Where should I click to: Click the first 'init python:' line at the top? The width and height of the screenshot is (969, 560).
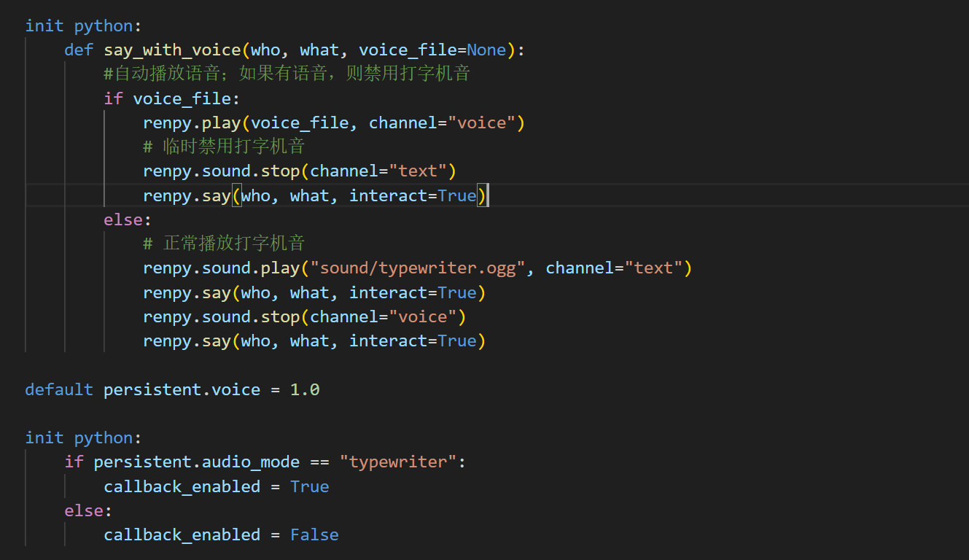[x=79, y=26]
